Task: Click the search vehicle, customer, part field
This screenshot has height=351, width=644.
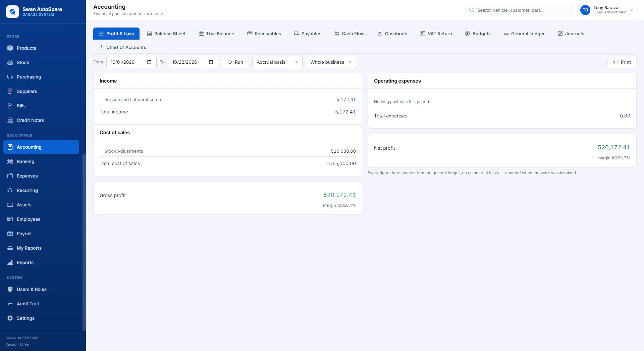Action: pyautogui.click(x=519, y=10)
